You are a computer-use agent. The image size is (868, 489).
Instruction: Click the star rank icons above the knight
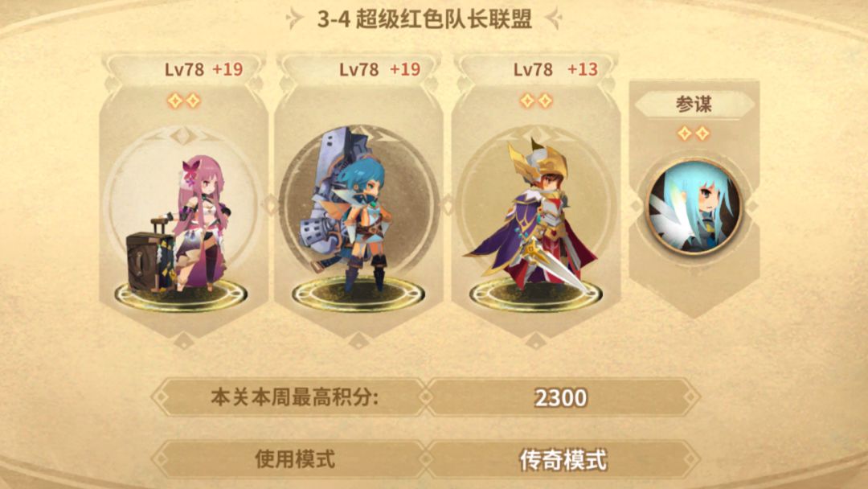tap(536, 101)
